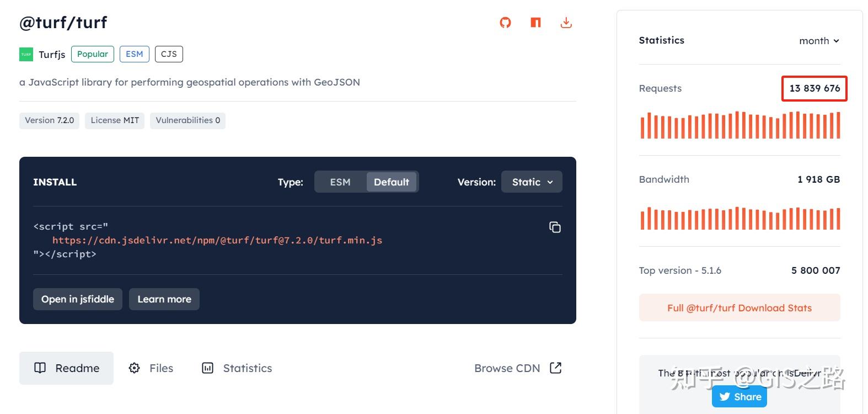The width and height of the screenshot is (868, 414).
Task: Click the external link icon beside Browse CDN
Action: coord(555,368)
